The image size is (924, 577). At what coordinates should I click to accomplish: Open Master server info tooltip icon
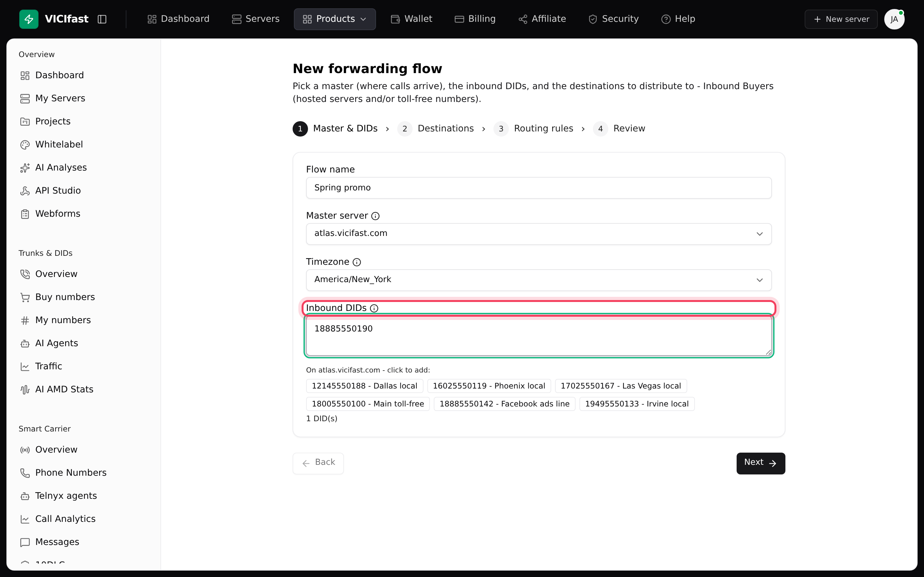[375, 216]
